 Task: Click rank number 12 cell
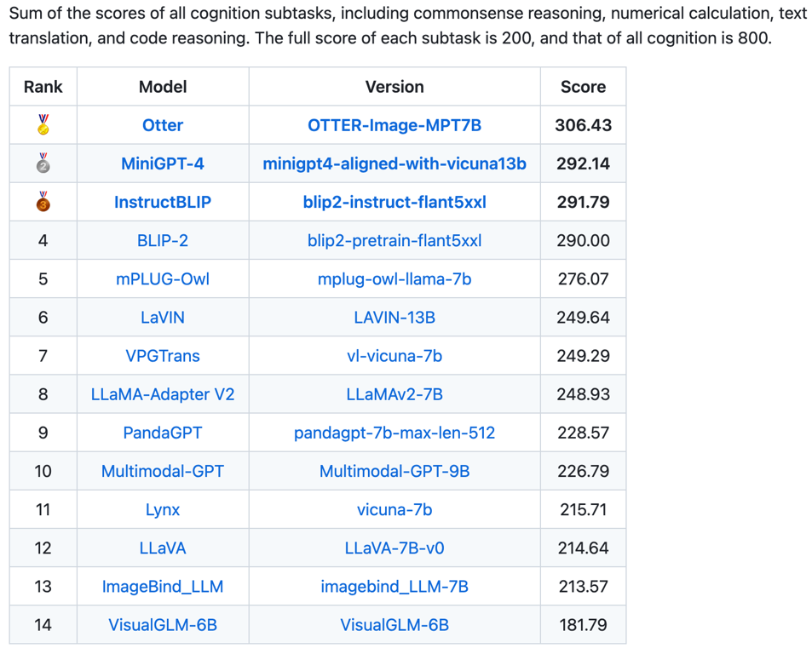point(43,548)
